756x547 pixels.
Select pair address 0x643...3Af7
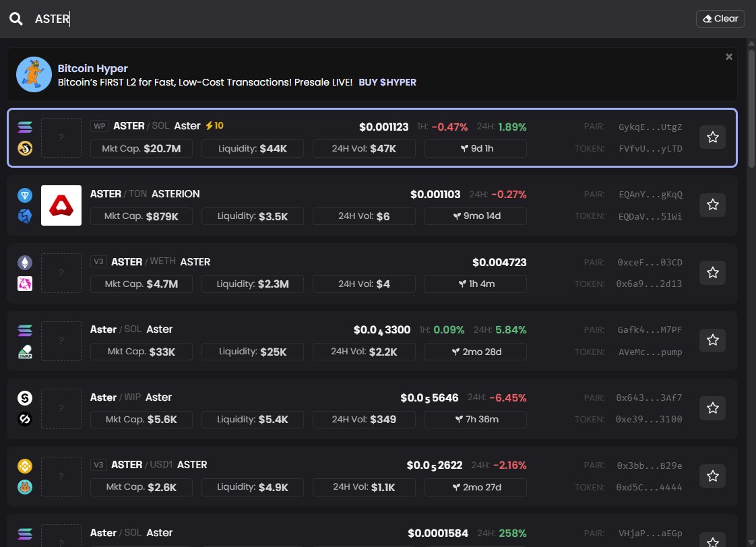tap(649, 397)
